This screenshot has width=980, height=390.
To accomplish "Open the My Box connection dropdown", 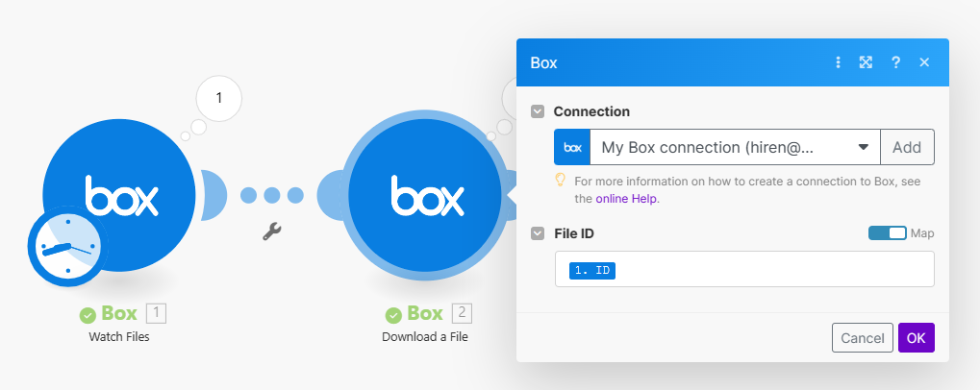I will 735,147.
